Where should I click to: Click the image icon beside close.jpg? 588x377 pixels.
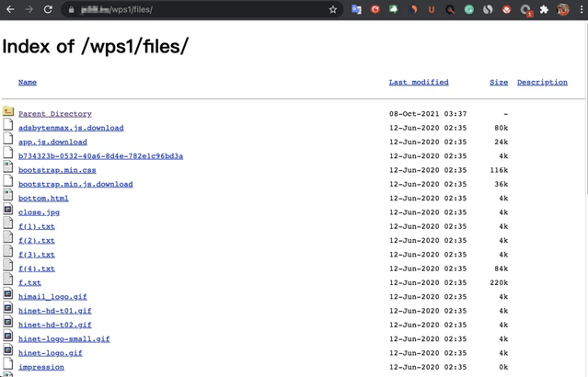point(8,209)
